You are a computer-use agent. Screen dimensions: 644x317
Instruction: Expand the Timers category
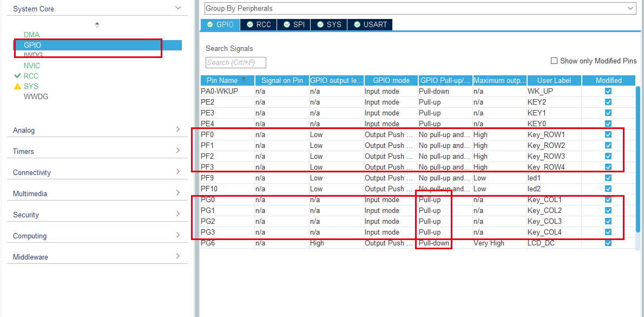pos(97,151)
